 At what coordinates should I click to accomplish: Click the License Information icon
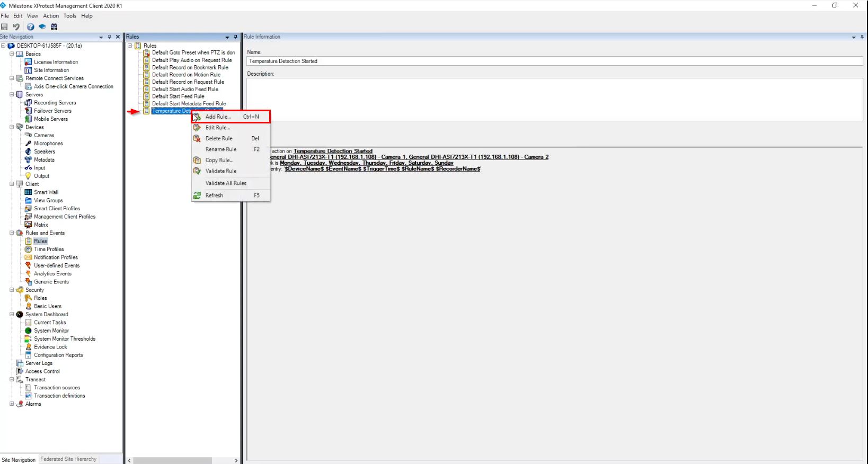pyautogui.click(x=29, y=62)
